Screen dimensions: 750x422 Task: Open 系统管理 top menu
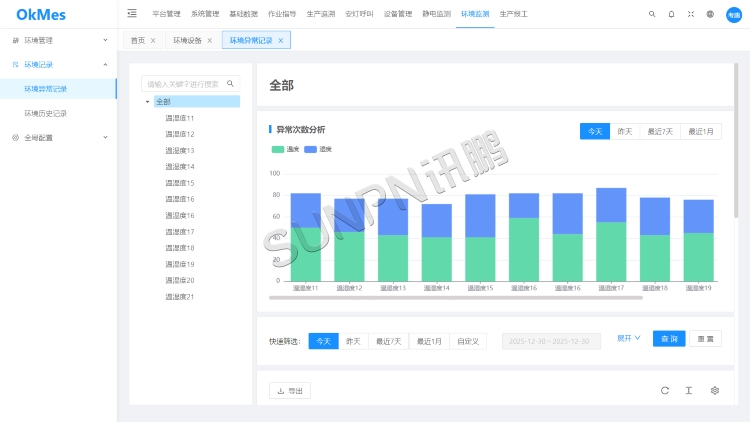(x=205, y=14)
